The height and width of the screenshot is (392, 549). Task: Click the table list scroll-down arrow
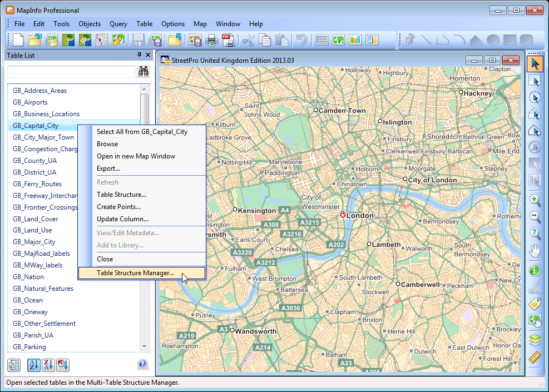[144, 346]
